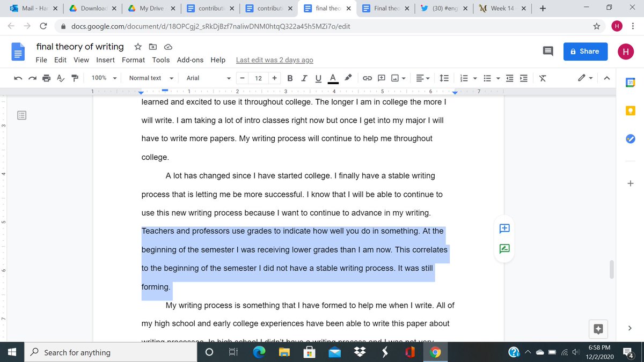This screenshot has width=644, height=362.
Task: Open Microsoft Edge from the taskbar
Action: tap(259, 352)
